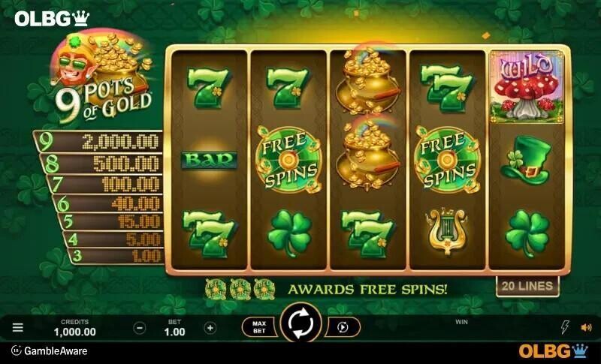601x364 pixels.
Task: Click the BAR symbol on first reel
Action: (x=209, y=161)
